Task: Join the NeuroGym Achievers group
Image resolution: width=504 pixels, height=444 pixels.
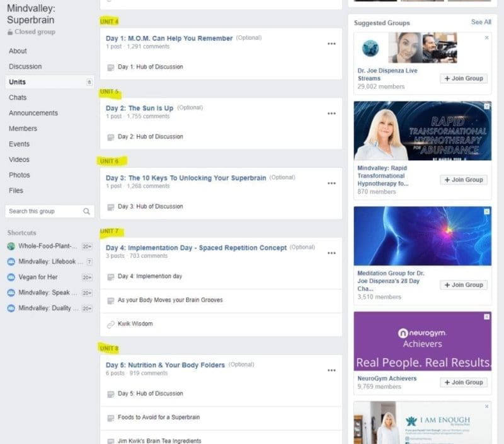Action: click(x=464, y=382)
